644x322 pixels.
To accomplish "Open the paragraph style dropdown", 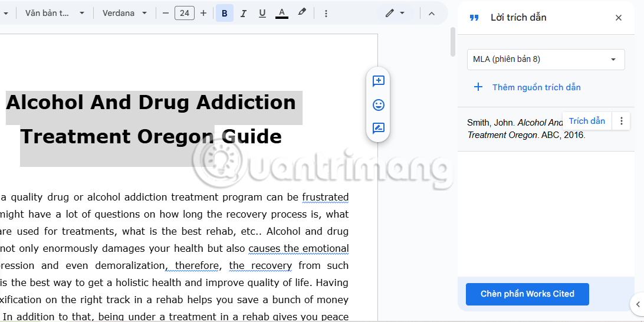I will [55, 13].
